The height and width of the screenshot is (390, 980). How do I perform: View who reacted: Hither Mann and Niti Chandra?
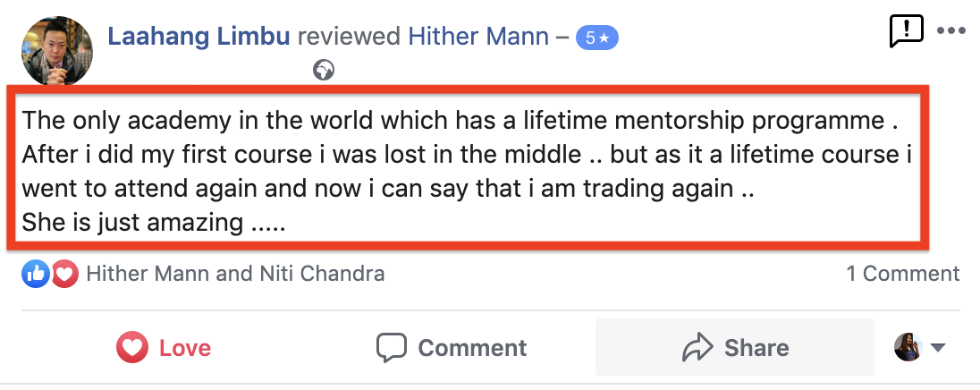click(x=235, y=274)
